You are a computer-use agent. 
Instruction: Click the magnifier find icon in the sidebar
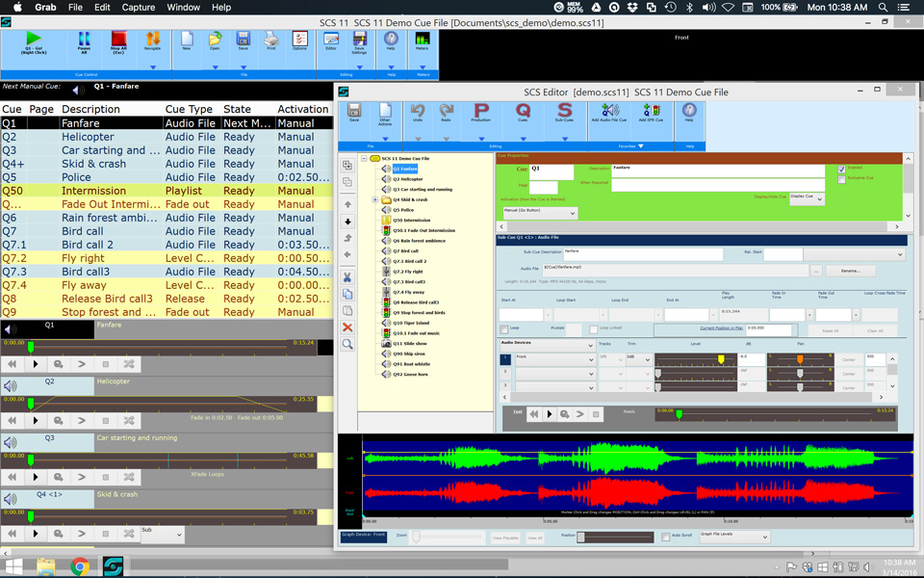click(x=347, y=345)
